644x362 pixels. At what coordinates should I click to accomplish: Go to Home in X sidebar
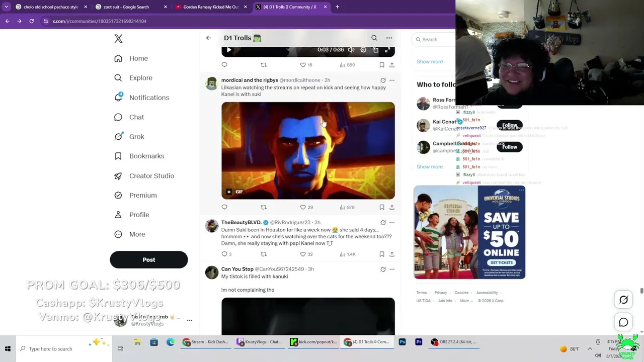pos(131,58)
